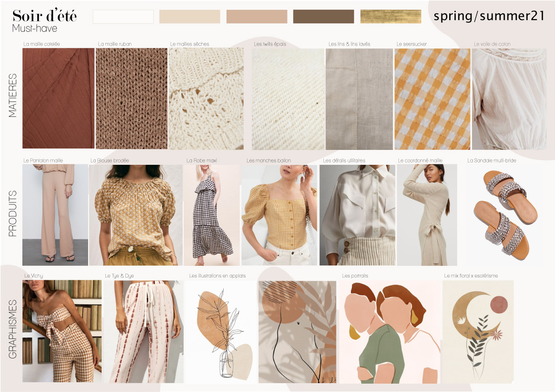Screen dimensions: 555x392
Task: Click the "Les manches ballon" caption
Action: [x=269, y=161]
